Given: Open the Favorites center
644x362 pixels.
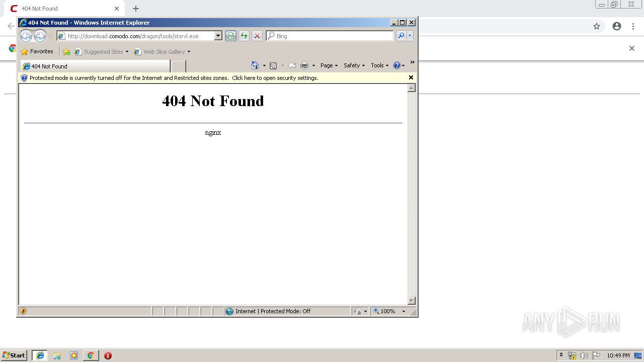Looking at the screenshot, I should (x=37, y=51).
